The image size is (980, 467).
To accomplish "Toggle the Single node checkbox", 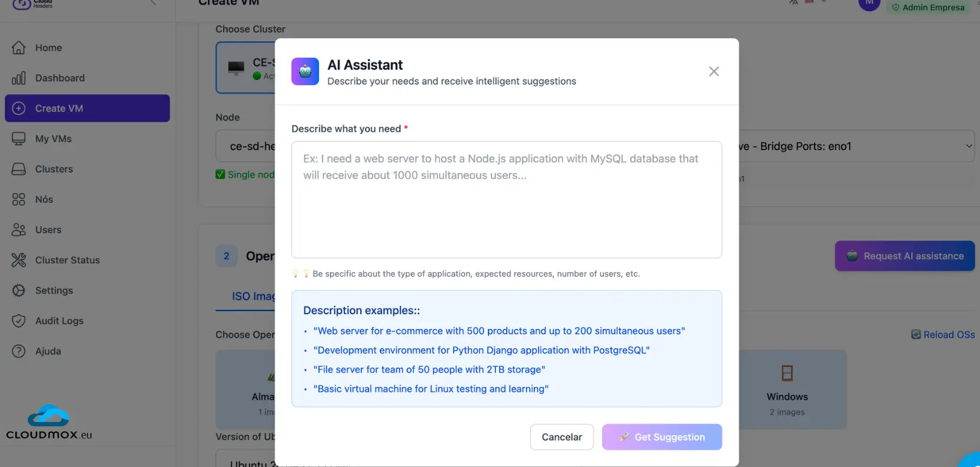I will coord(221,175).
